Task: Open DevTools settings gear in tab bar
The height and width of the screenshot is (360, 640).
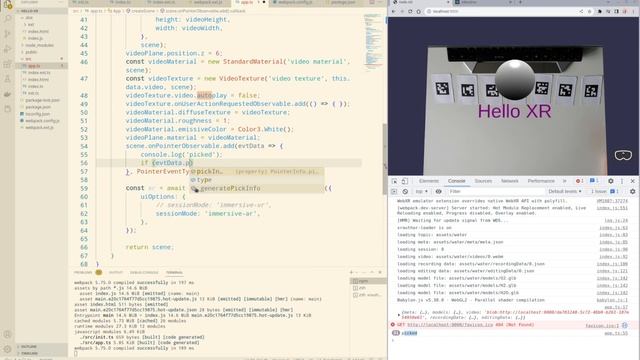Action: 611,181
